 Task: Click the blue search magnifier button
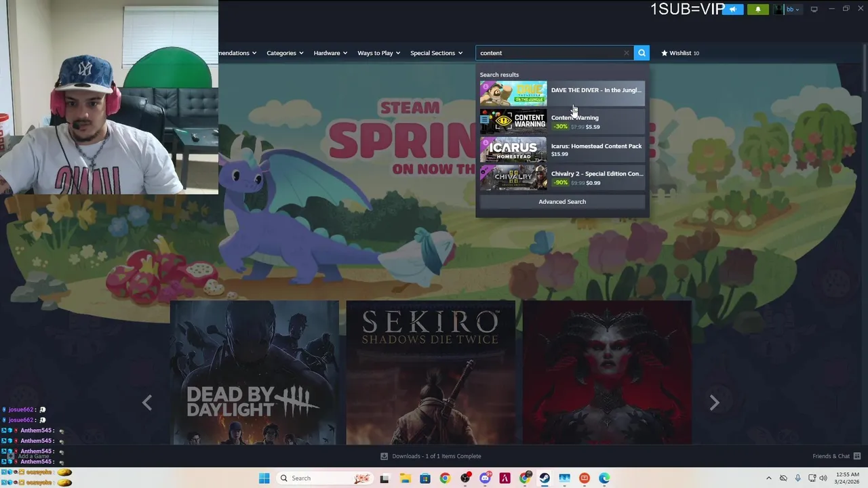tap(642, 53)
